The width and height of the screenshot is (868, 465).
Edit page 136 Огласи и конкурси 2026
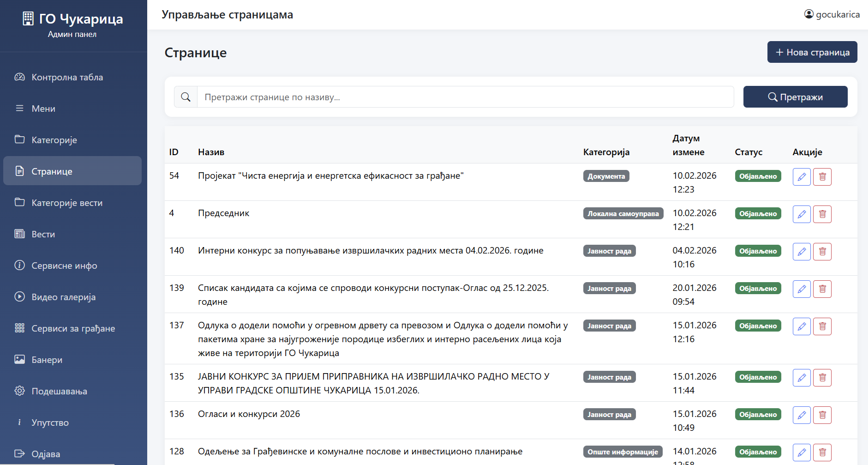802,415
